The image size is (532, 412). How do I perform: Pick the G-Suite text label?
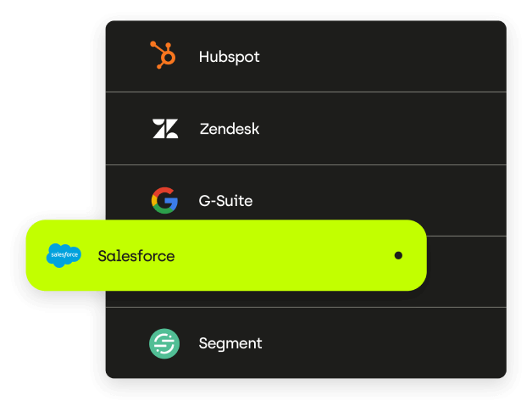click(x=225, y=201)
